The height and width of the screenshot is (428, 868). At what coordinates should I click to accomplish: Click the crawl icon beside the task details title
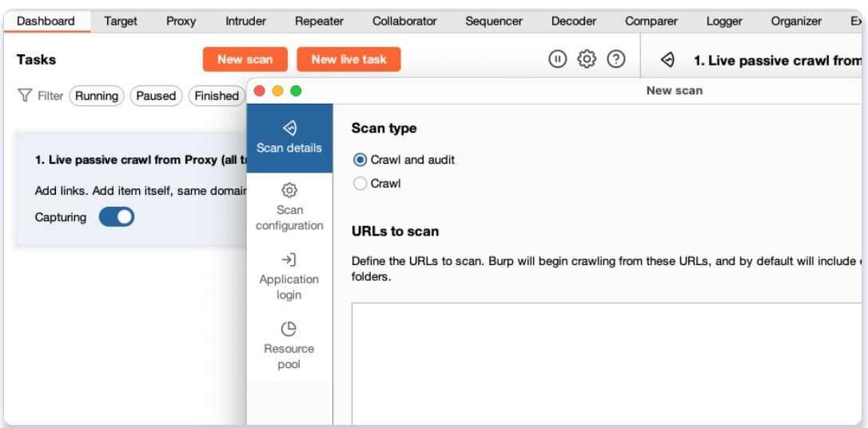coord(667,60)
